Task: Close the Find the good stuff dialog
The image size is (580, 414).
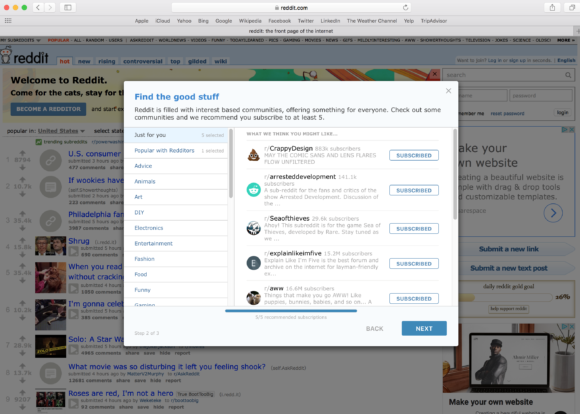Action: (x=448, y=91)
